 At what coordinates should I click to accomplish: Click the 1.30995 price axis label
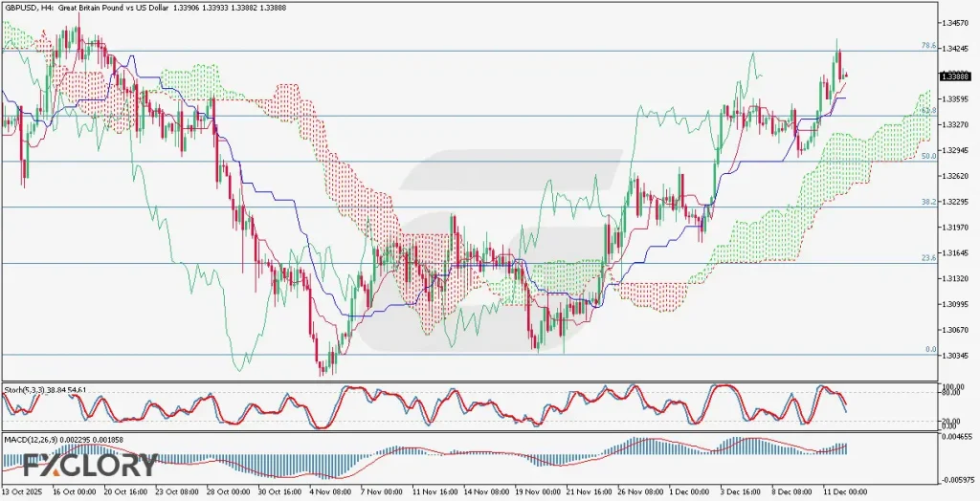pyautogui.click(x=956, y=304)
